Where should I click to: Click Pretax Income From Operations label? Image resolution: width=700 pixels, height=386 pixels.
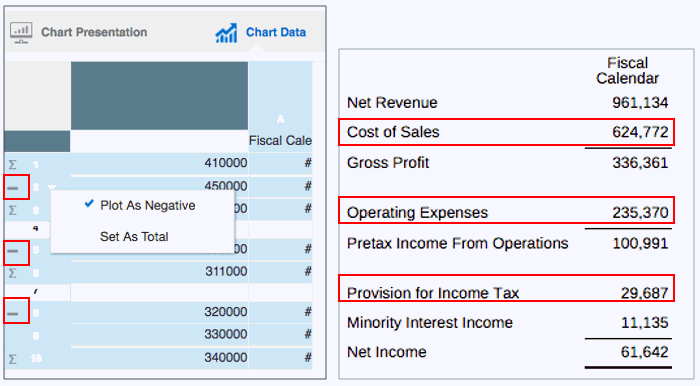[458, 243]
